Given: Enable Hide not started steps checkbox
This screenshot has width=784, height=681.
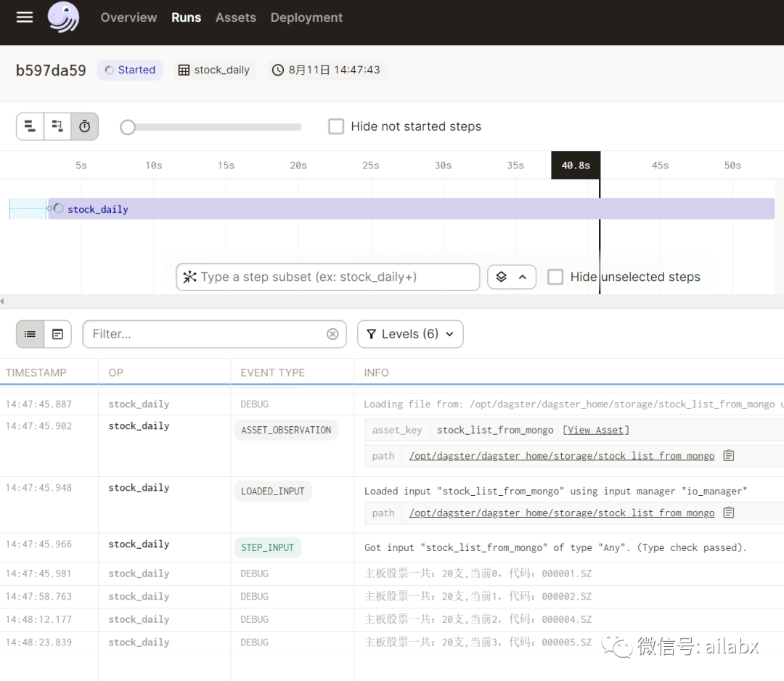Looking at the screenshot, I should (x=336, y=126).
